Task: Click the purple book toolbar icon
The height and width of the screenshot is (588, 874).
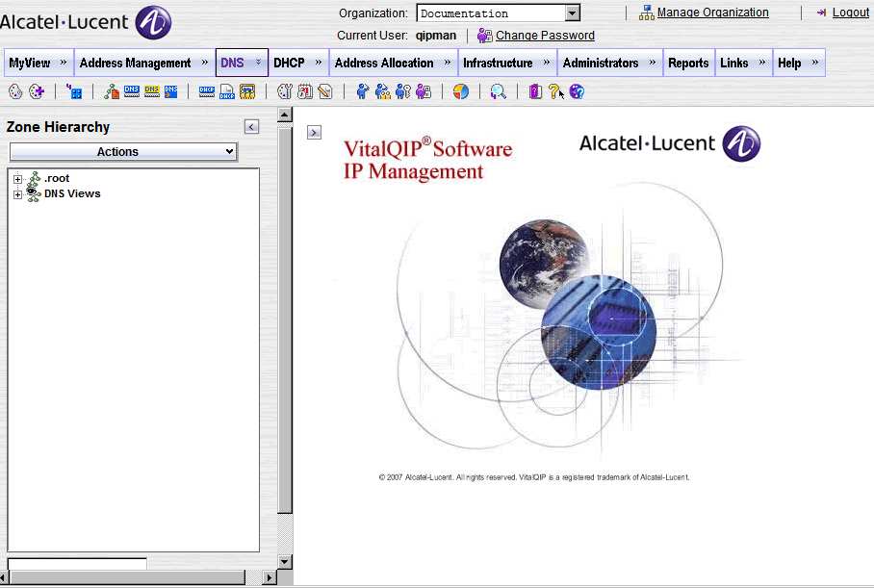Action: [535, 91]
